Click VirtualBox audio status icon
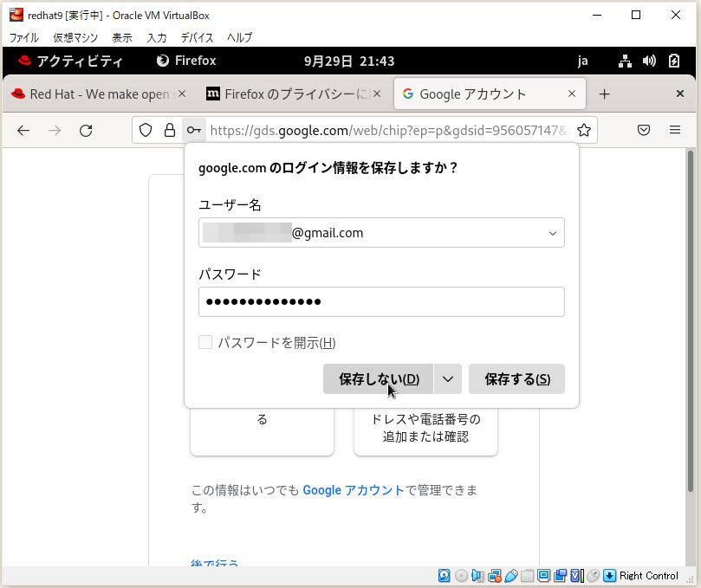This screenshot has width=701, height=588. coord(477,576)
